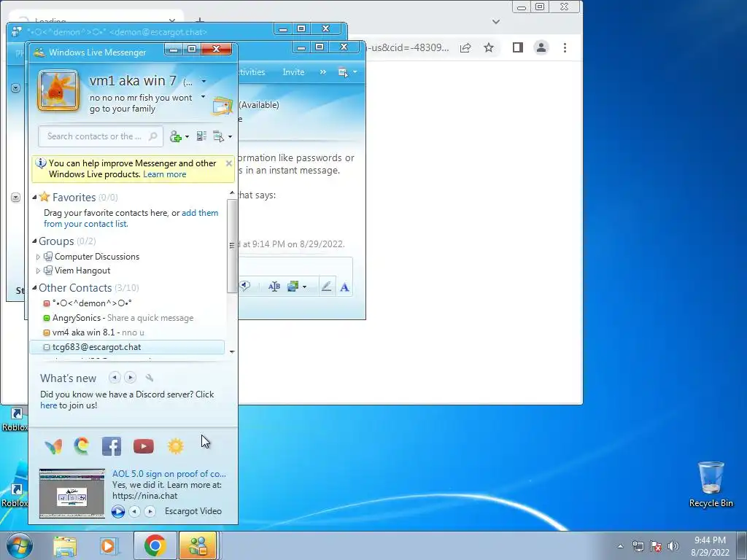Show previous What's new item

tap(115, 378)
